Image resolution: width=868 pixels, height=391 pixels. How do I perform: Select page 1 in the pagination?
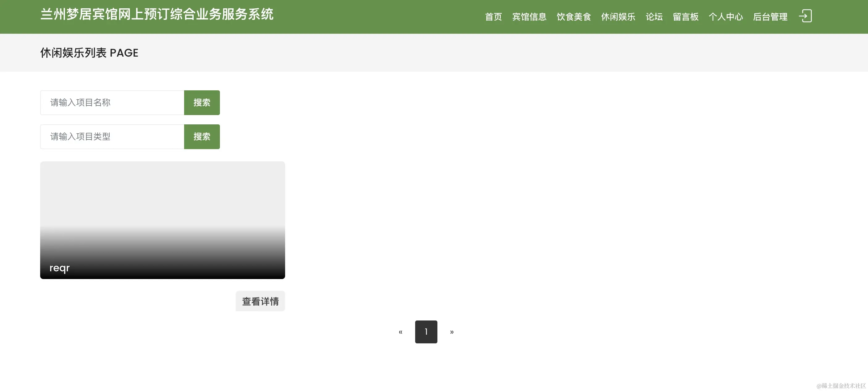coord(426,332)
